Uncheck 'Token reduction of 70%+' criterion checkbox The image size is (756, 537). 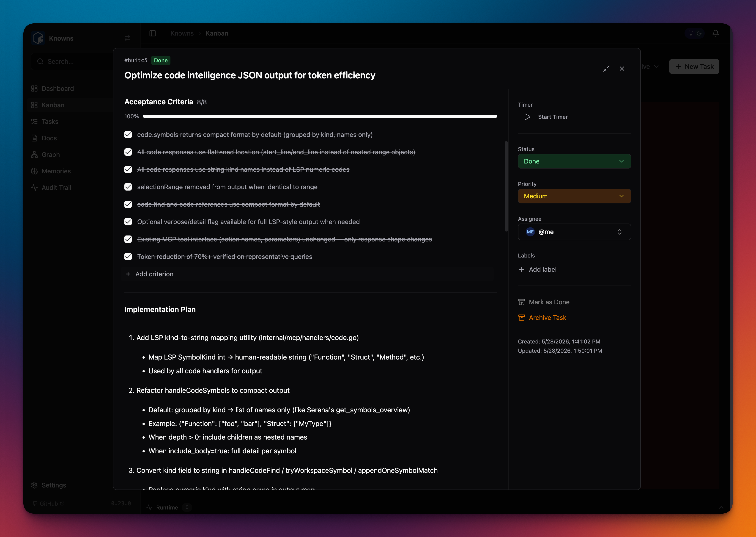tap(128, 257)
